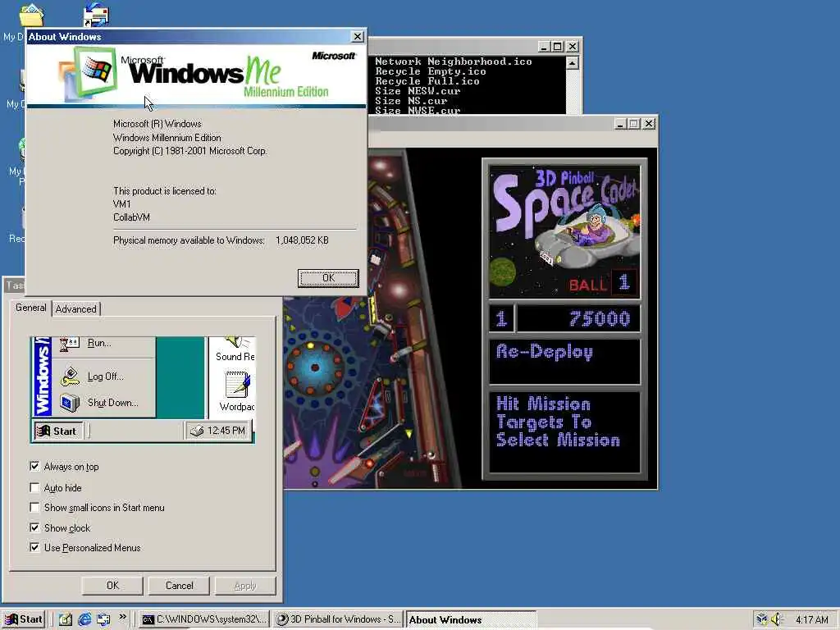Click the taskbar Start button
This screenshot has width=840, height=630.
point(23,620)
